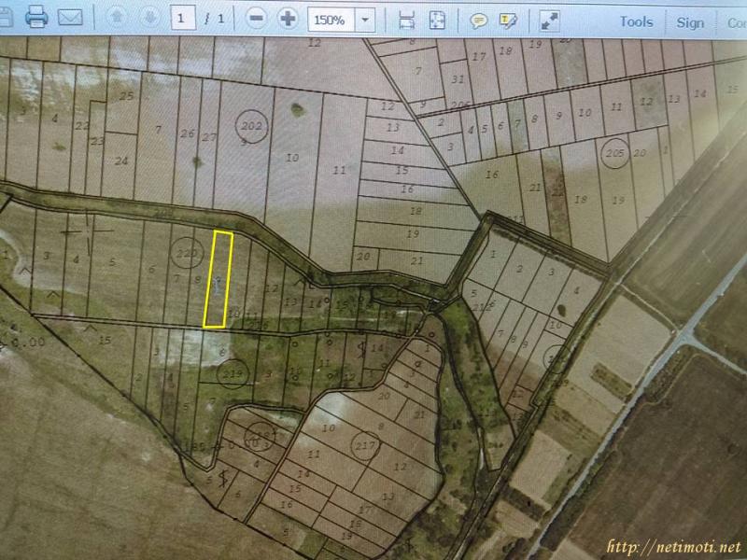This screenshot has width=747, height=560.
Task: Zoom in with the plus button
Action: (x=288, y=19)
